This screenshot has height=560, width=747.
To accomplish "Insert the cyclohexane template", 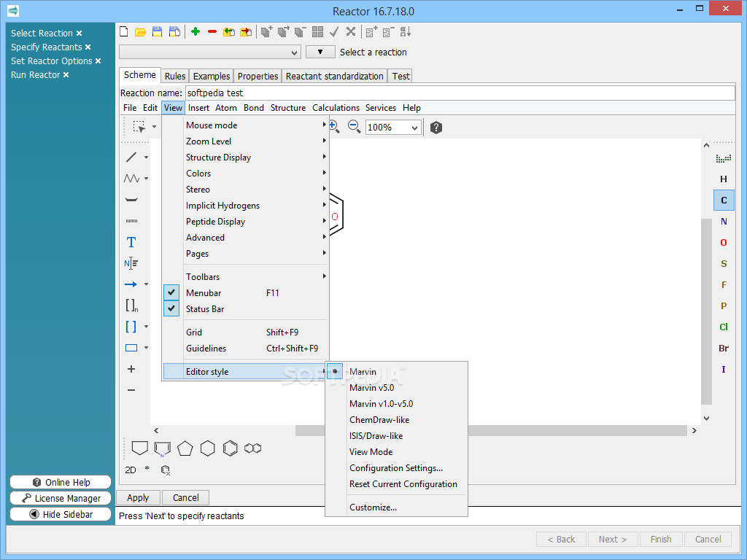I will point(208,448).
